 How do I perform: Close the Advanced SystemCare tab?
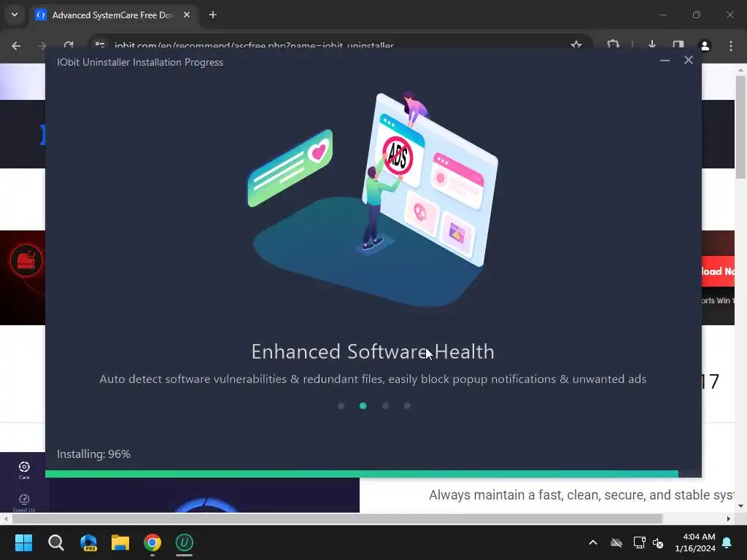click(x=187, y=15)
